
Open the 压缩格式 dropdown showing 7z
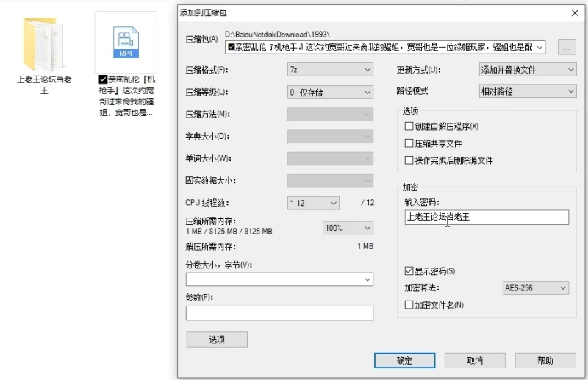point(330,70)
